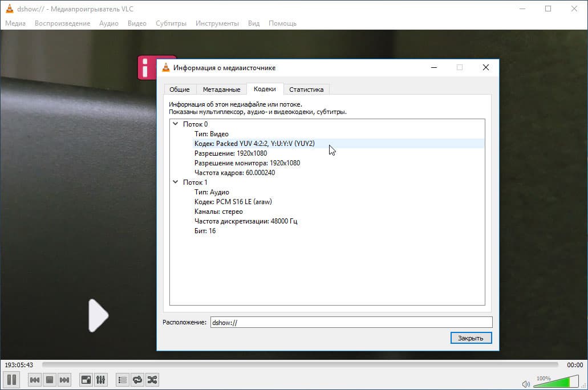Close the media information dialog with X

coord(485,67)
